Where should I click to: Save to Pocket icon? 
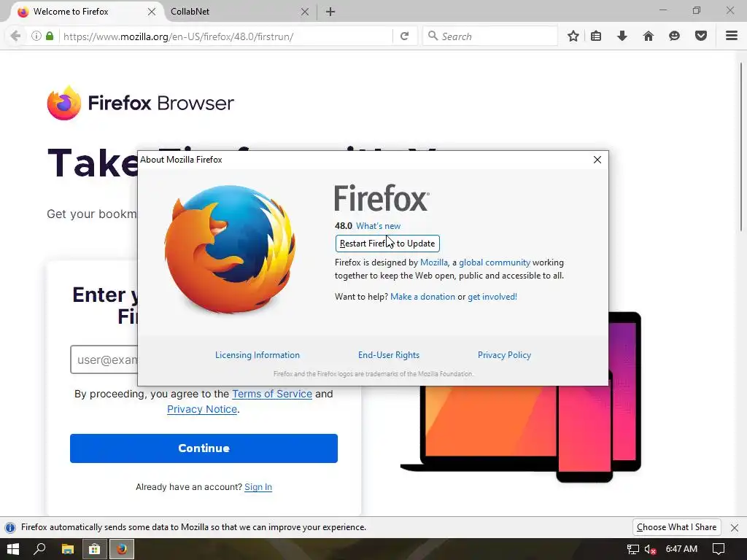(701, 36)
